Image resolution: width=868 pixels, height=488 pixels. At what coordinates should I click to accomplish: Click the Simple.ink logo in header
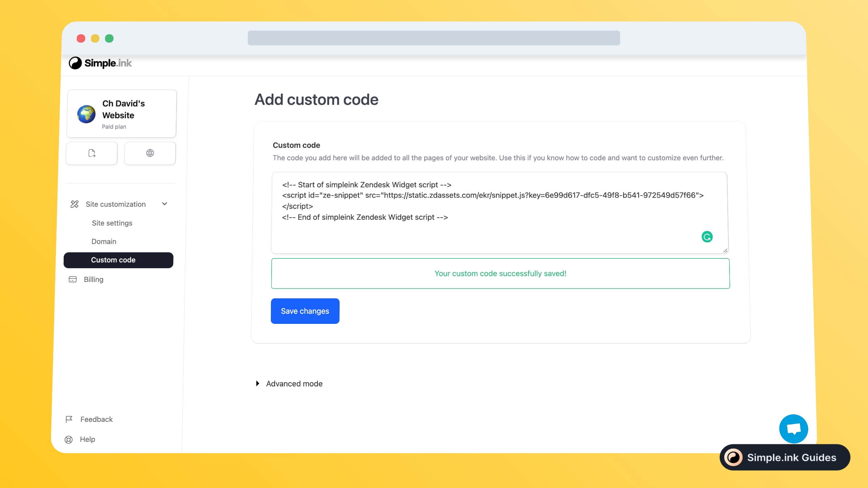pos(100,63)
